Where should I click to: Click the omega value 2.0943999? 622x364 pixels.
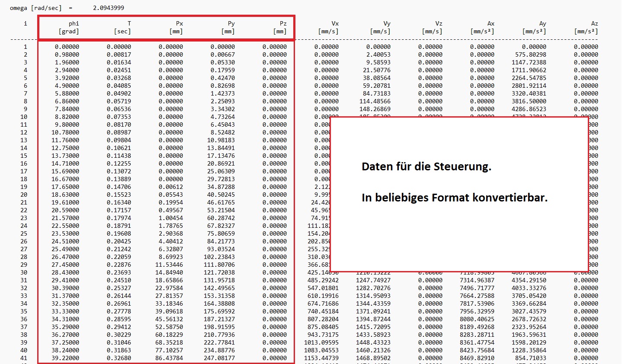pyautogui.click(x=109, y=8)
